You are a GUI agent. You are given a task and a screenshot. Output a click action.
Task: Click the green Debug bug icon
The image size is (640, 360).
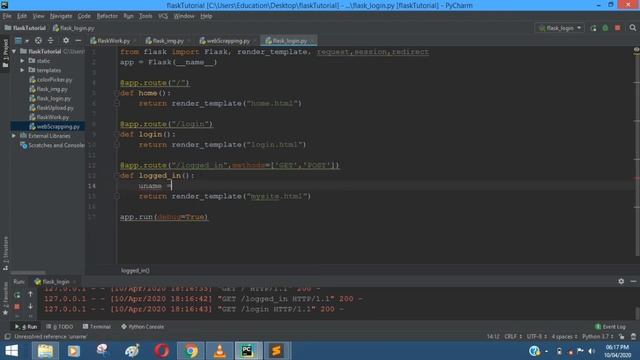(605, 28)
